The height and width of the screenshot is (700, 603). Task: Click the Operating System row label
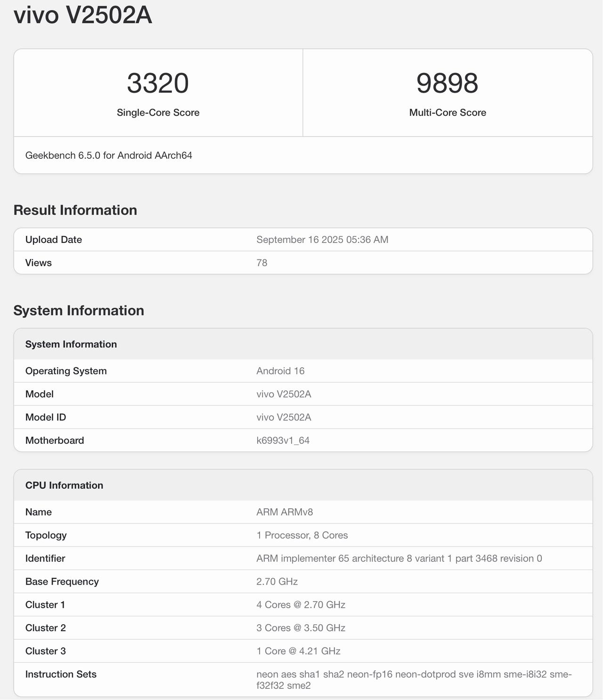click(66, 371)
